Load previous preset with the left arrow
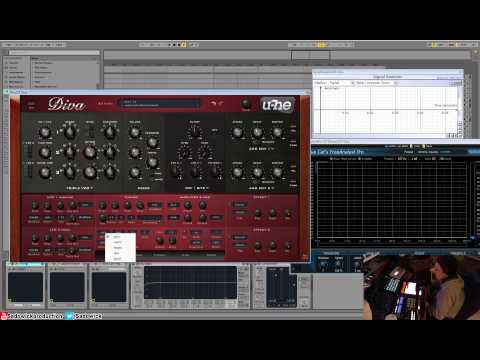The height and width of the screenshot is (360, 480). [213, 104]
